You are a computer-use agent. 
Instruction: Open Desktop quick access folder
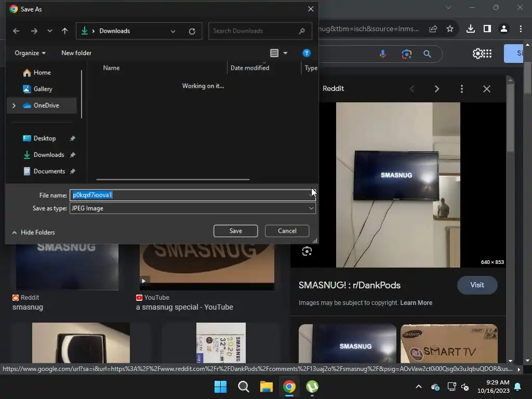coord(45,138)
